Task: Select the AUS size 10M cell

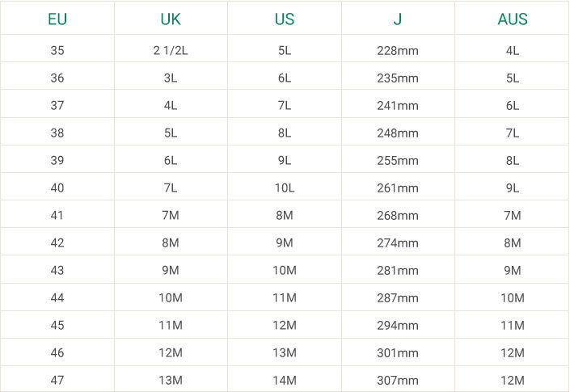Action: coord(513,298)
